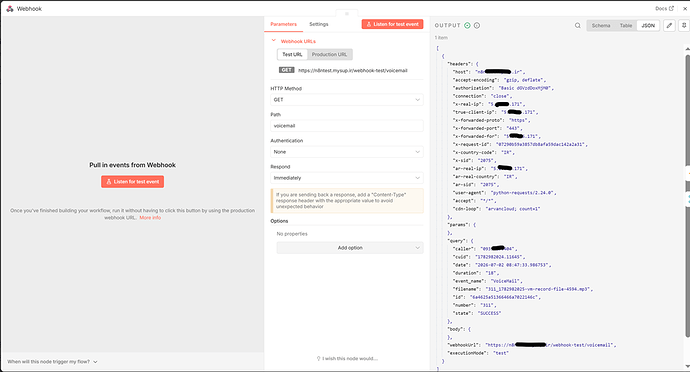
Task: Click the OUTPUT panel heading
Action: tap(448, 26)
